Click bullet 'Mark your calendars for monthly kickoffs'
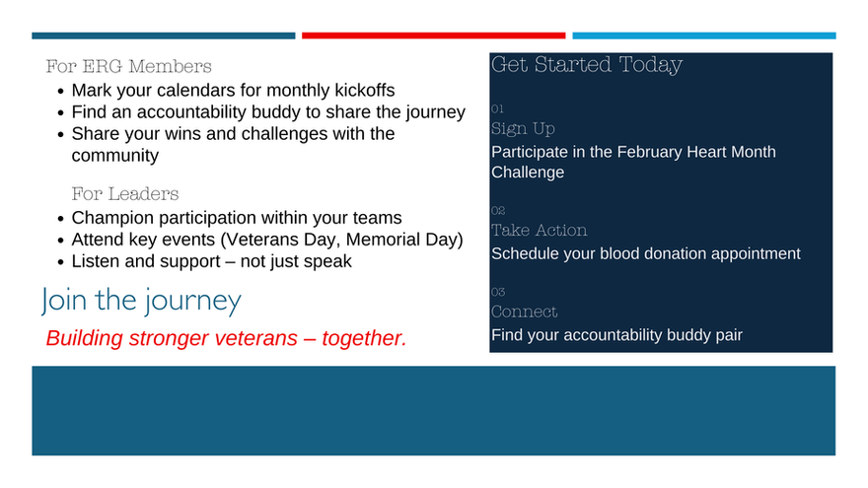Image resolution: width=868 pixels, height=488 pixels. click(233, 90)
